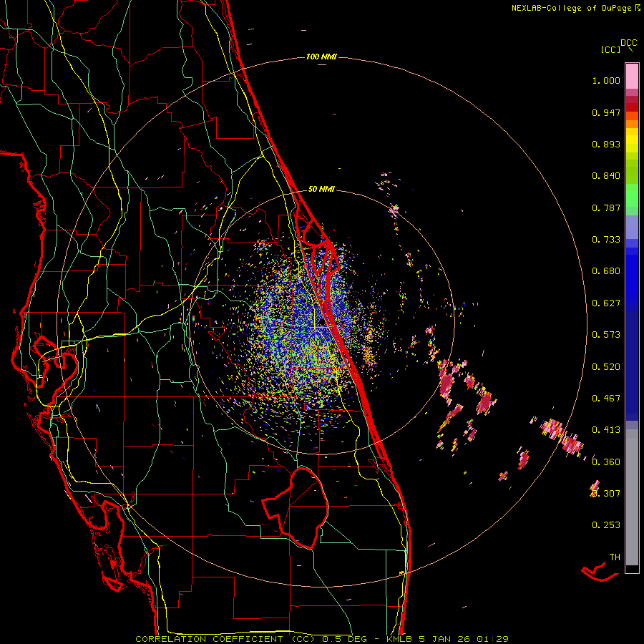Click the KMLB radar site center marker
Screen dimensions: 644x644
pos(322,322)
